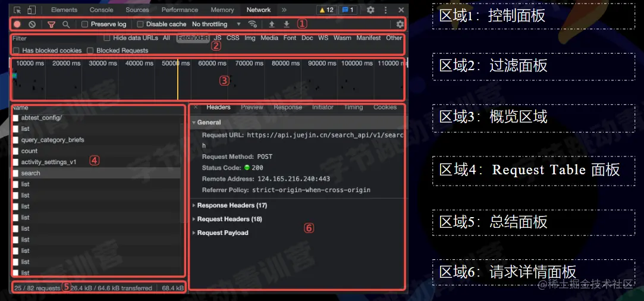Open DevTools settings gear in tab bar
This screenshot has width=644, height=301.
pyautogui.click(x=370, y=10)
